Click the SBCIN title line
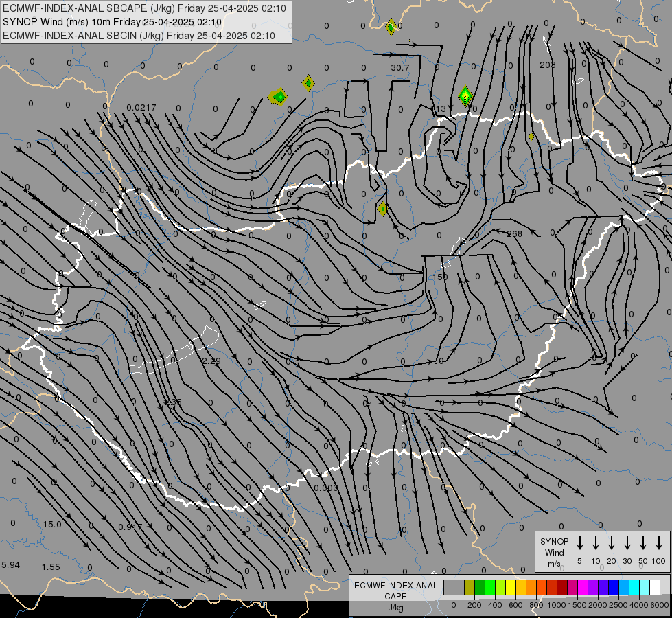Image resolution: width=672 pixels, height=618 pixels. pyautogui.click(x=139, y=36)
